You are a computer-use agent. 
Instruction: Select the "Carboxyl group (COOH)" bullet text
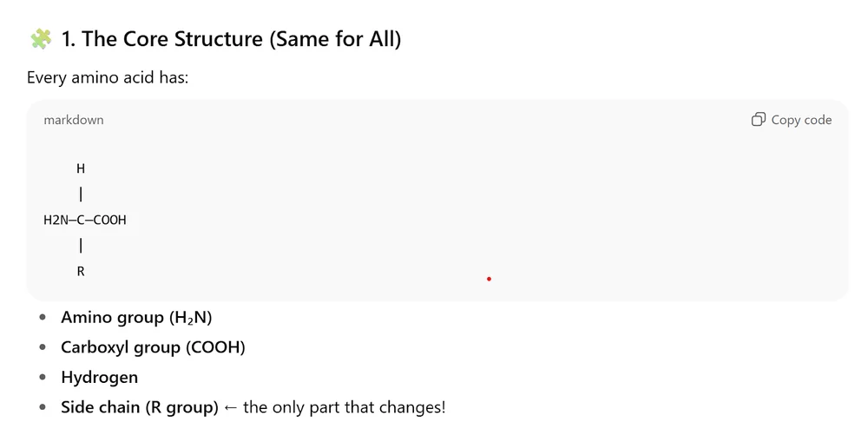[x=153, y=347]
